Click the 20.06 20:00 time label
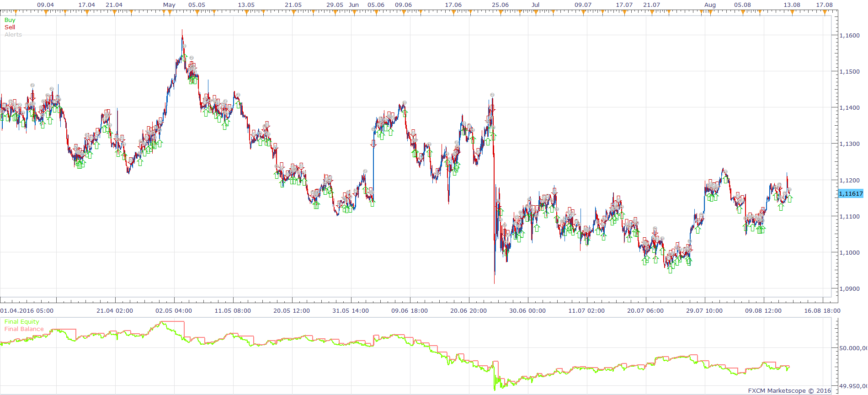The width and height of the screenshot is (868, 395). click(469, 311)
